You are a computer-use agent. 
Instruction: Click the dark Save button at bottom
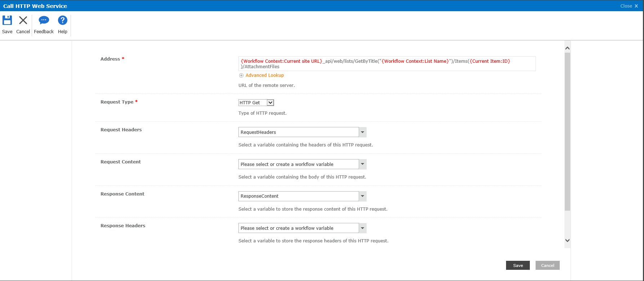click(518, 265)
